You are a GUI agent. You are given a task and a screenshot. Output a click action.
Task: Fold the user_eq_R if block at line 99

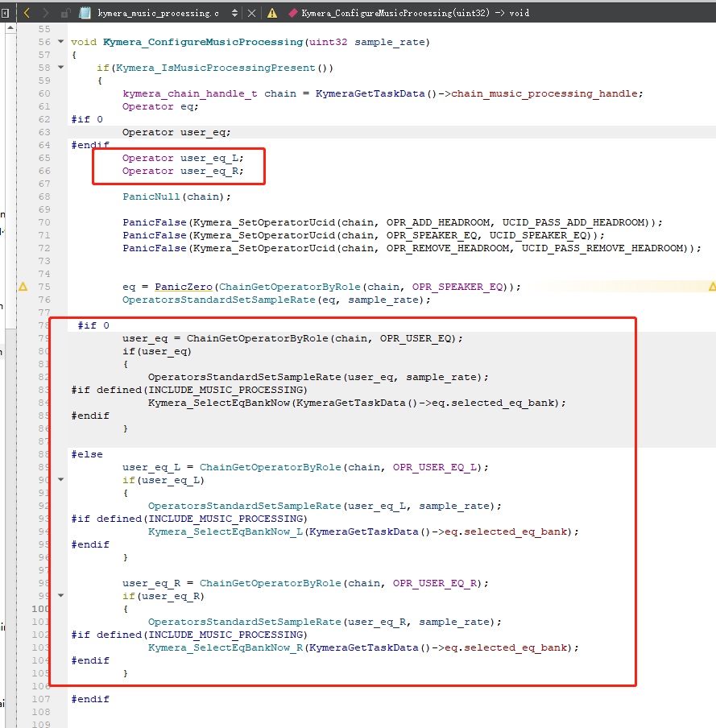coord(61,596)
